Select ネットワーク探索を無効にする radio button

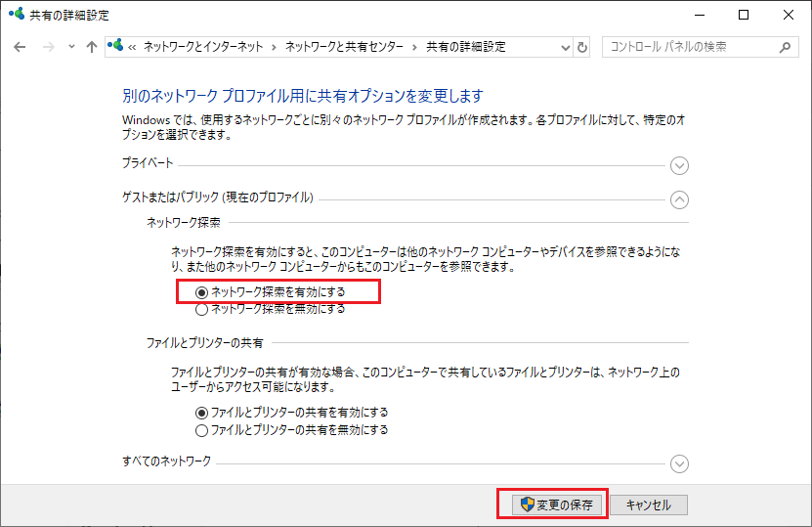[x=202, y=309]
